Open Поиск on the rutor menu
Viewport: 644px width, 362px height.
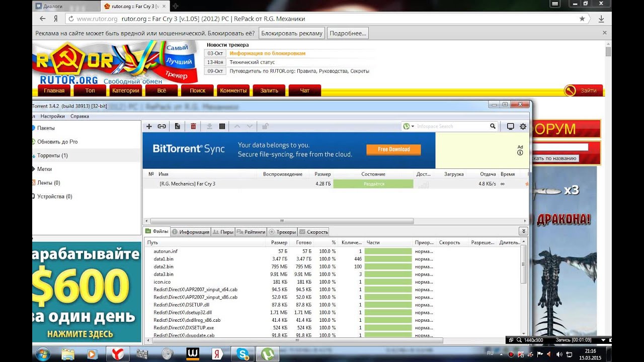(198, 90)
